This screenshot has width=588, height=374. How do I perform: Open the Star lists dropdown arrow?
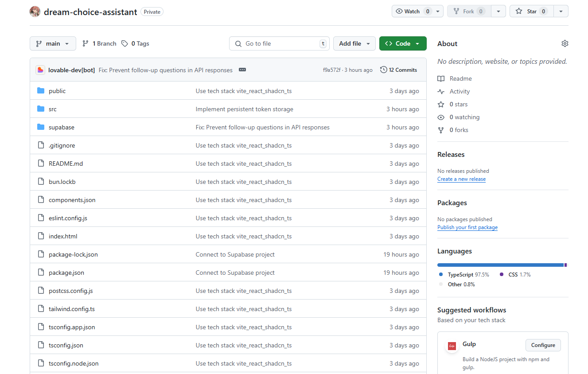coord(561,12)
